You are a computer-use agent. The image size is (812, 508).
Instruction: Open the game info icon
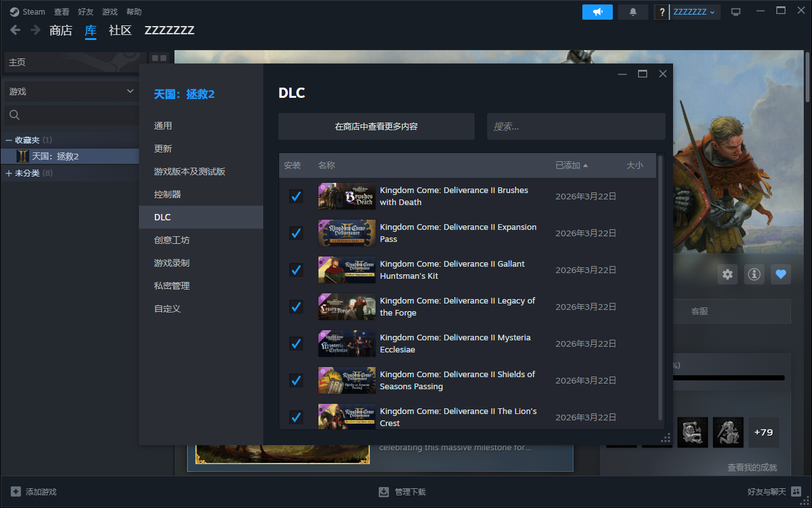pos(754,274)
